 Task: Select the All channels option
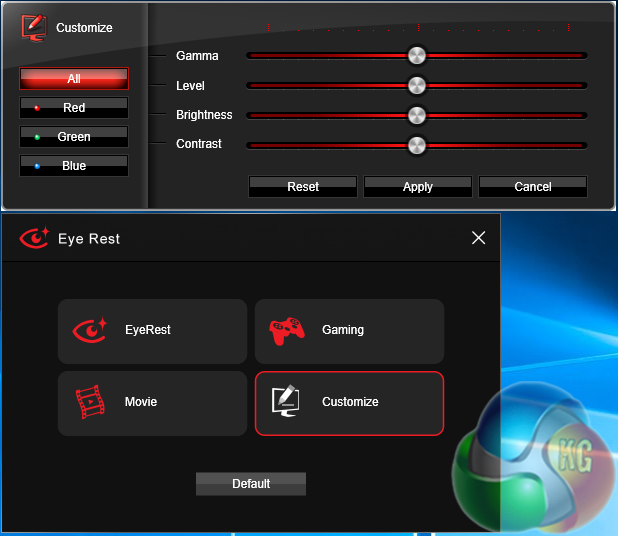[x=74, y=79]
